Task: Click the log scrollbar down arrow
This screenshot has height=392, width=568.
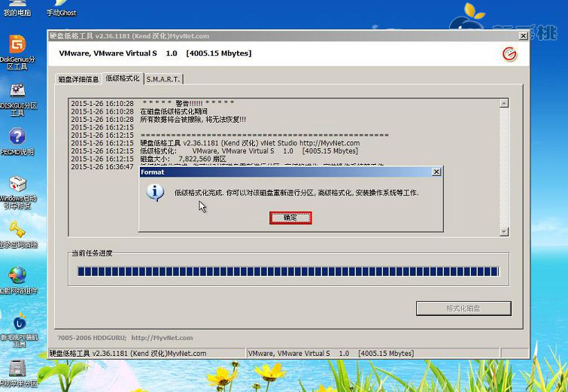Action: [x=504, y=232]
